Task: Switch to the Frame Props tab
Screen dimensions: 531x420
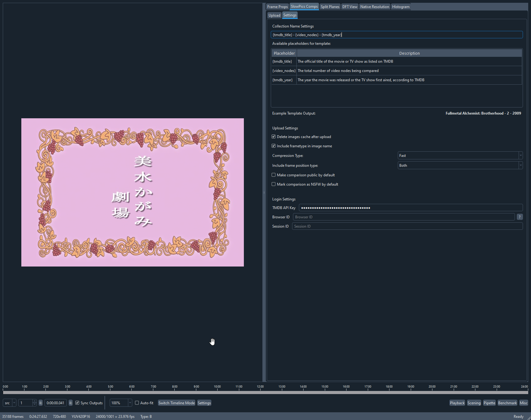Action: click(x=277, y=6)
